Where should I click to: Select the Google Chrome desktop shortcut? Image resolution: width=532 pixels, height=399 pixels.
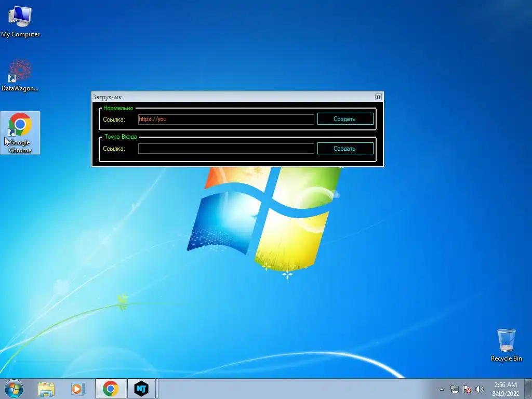pos(20,132)
